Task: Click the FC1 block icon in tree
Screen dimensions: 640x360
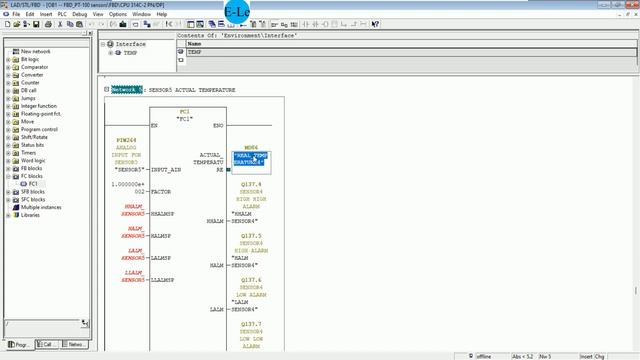Action: pyautogui.click(x=24, y=184)
